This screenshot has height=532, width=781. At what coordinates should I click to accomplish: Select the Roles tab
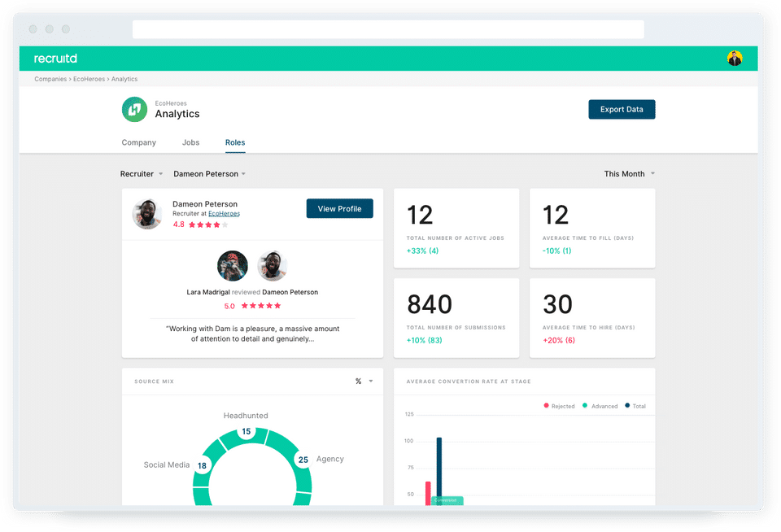(x=235, y=142)
